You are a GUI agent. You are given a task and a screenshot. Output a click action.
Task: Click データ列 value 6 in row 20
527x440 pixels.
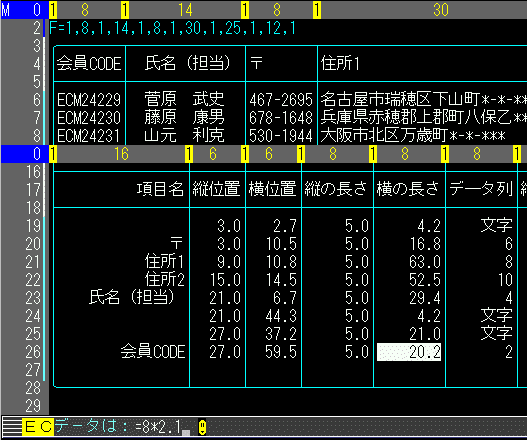point(509,244)
